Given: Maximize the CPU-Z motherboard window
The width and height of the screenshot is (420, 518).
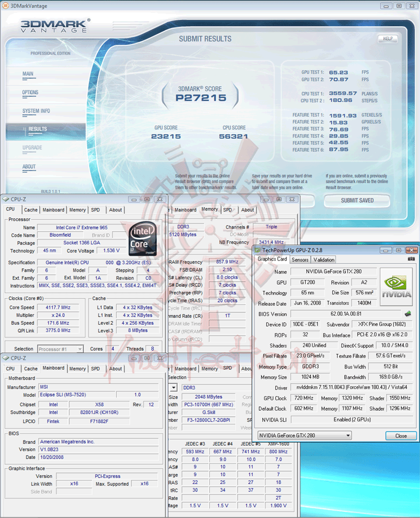Looking at the screenshot, I should pos(147,358).
